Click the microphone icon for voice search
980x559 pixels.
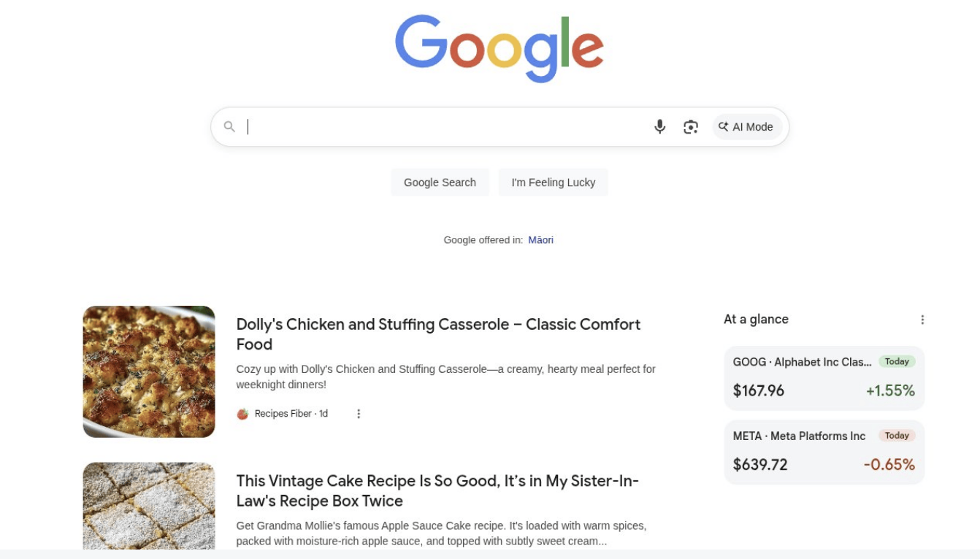(659, 126)
